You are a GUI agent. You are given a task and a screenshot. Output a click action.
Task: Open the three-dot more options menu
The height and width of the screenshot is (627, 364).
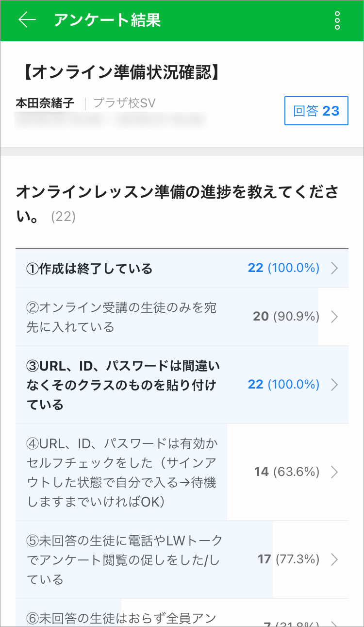click(337, 20)
